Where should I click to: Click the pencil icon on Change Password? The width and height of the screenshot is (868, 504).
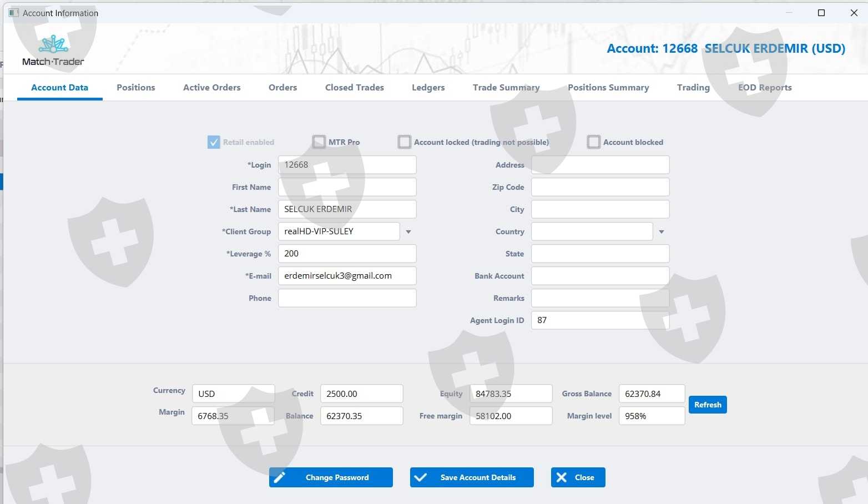[280, 477]
